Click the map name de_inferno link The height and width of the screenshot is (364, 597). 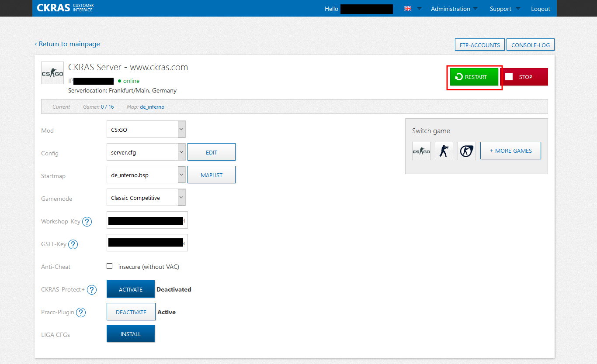pyautogui.click(x=152, y=107)
